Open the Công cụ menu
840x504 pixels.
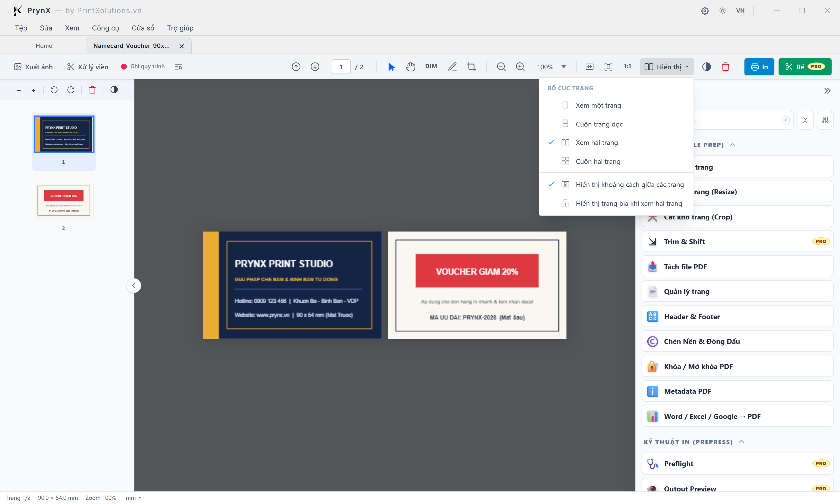pos(105,28)
